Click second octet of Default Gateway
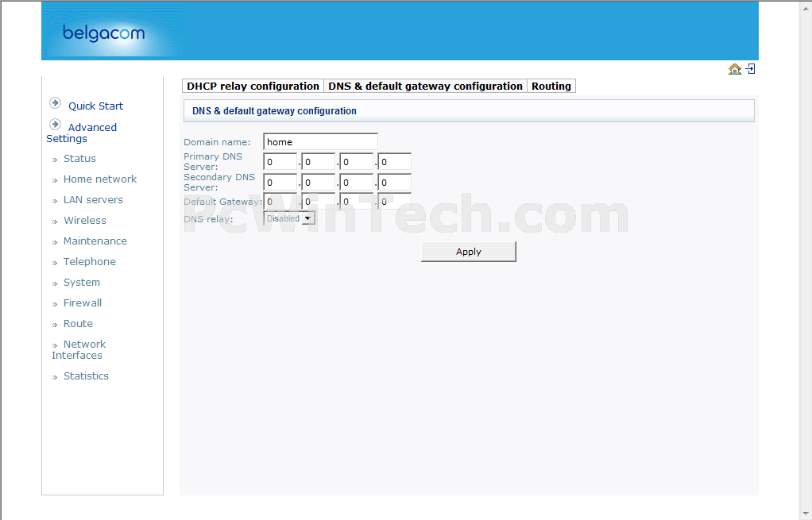Image resolution: width=812 pixels, height=520 pixels. click(319, 202)
